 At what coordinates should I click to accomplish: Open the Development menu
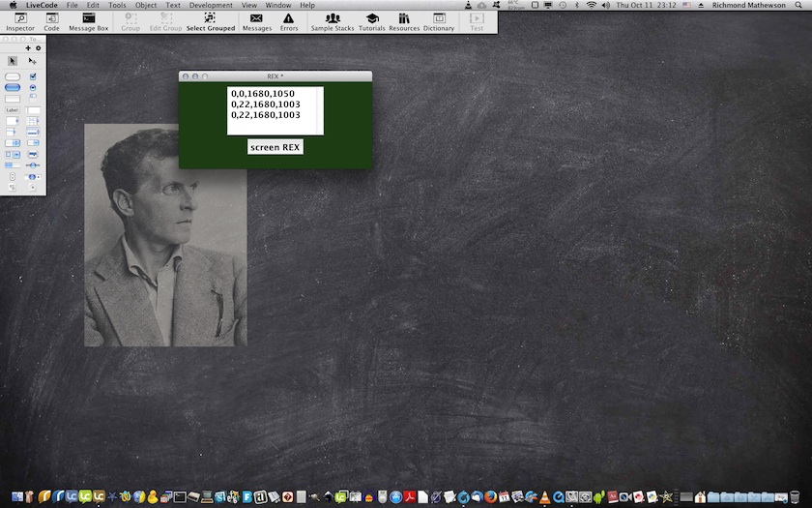pyautogui.click(x=210, y=5)
